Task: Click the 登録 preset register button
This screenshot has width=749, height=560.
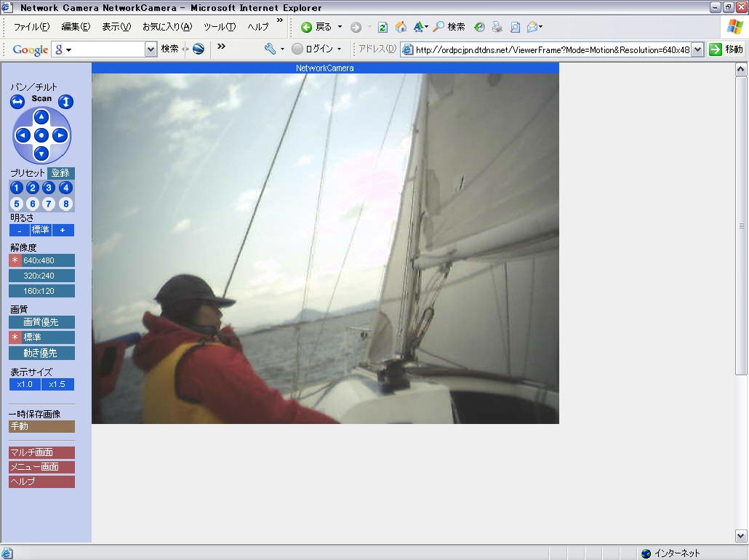Action: 60,173
